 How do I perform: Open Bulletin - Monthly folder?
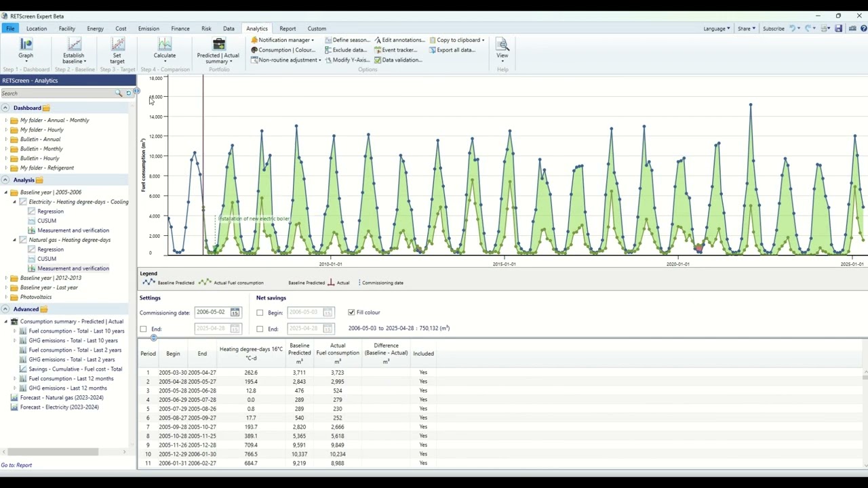tap(41, 149)
